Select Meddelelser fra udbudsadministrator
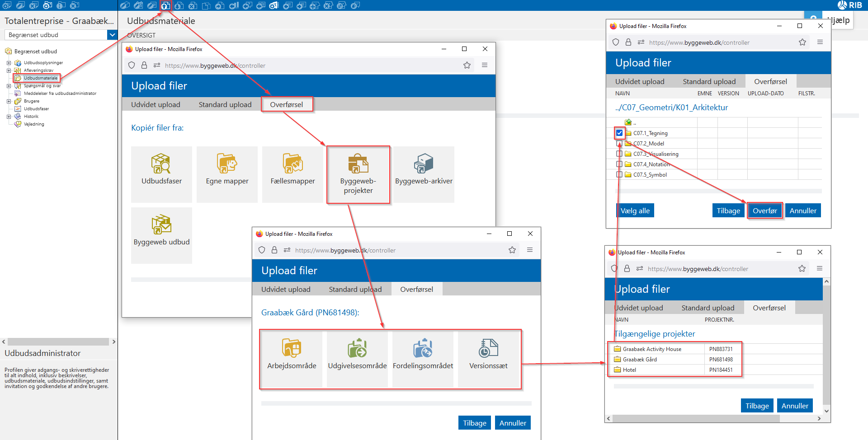 [60, 94]
